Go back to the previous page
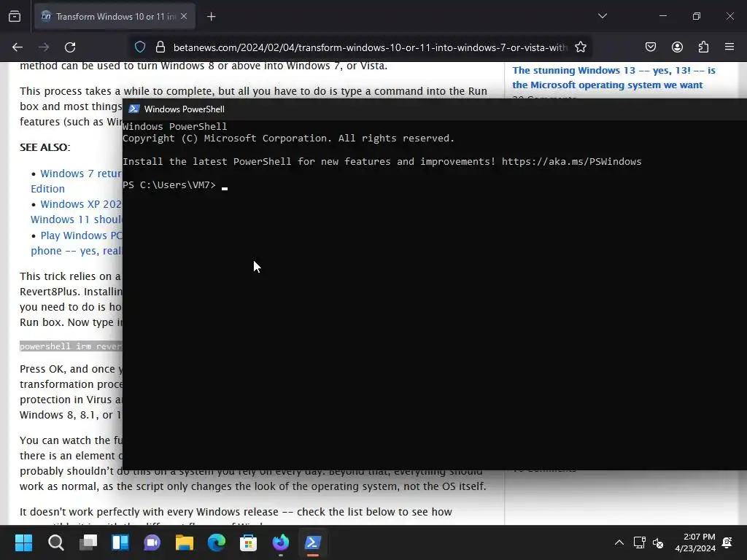The image size is (747, 560). click(18, 47)
